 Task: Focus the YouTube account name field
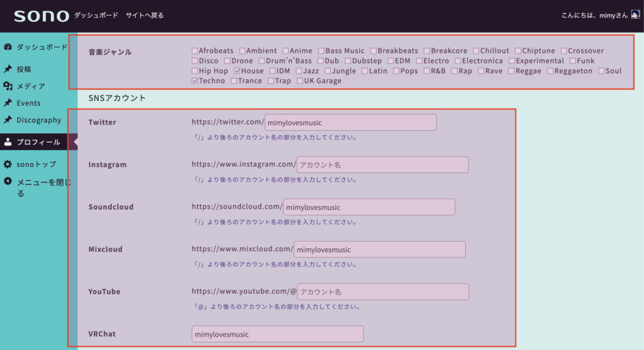pyautogui.click(x=383, y=292)
